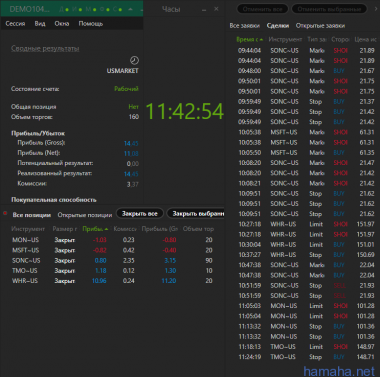Sort positions by green Прибыль column header
Screen dimensions: 380x377
(95, 229)
